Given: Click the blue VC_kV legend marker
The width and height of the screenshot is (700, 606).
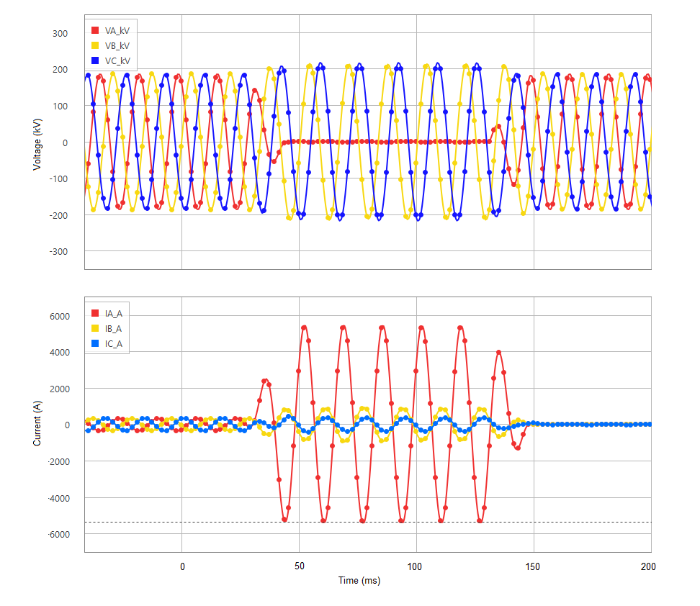Looking at the screenshot, I should [95, 60].
